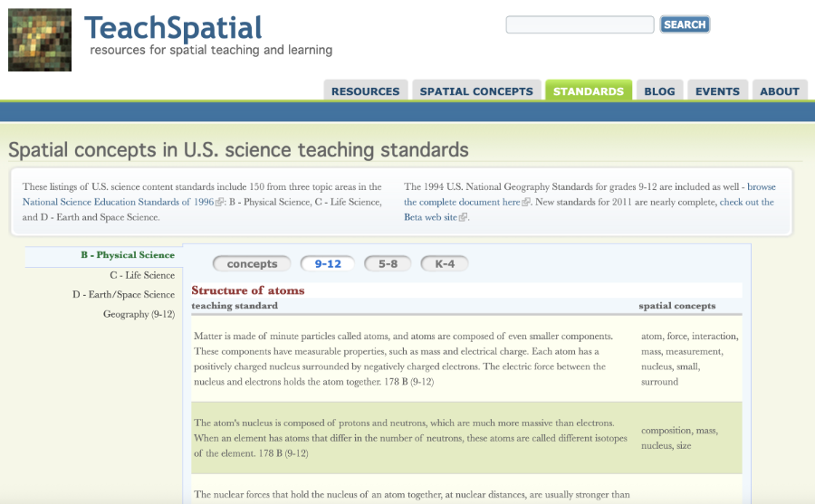
Task: Open Geography (9-12) in sidebar
Action: click(139, 314)
